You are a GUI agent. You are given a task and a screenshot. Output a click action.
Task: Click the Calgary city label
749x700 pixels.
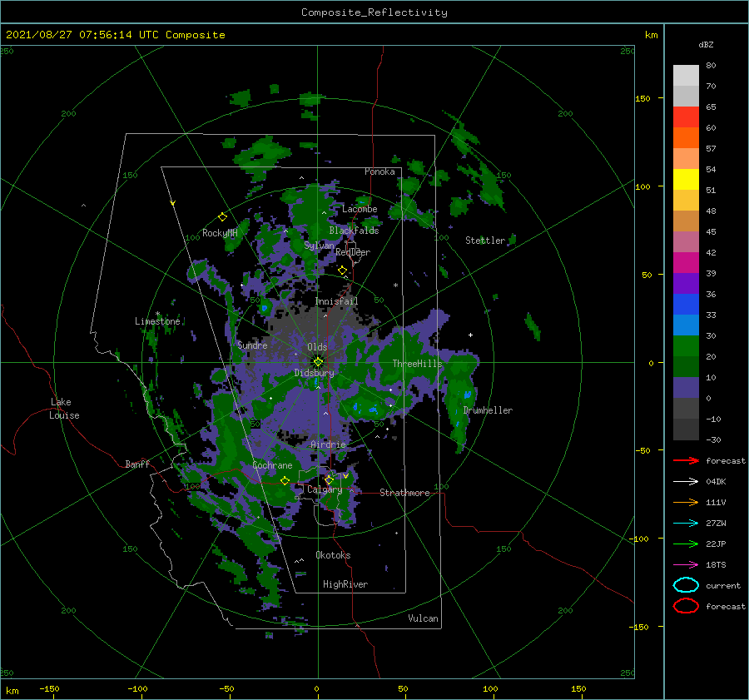325,489
